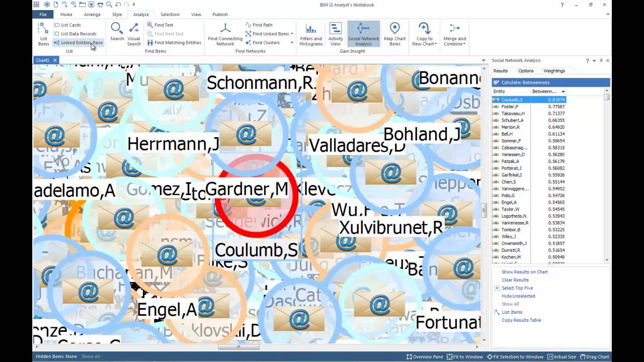Viewport: 644px width, 362px height.
Task: Open the Merge and Combine dropdown
Action: [455, 34]
